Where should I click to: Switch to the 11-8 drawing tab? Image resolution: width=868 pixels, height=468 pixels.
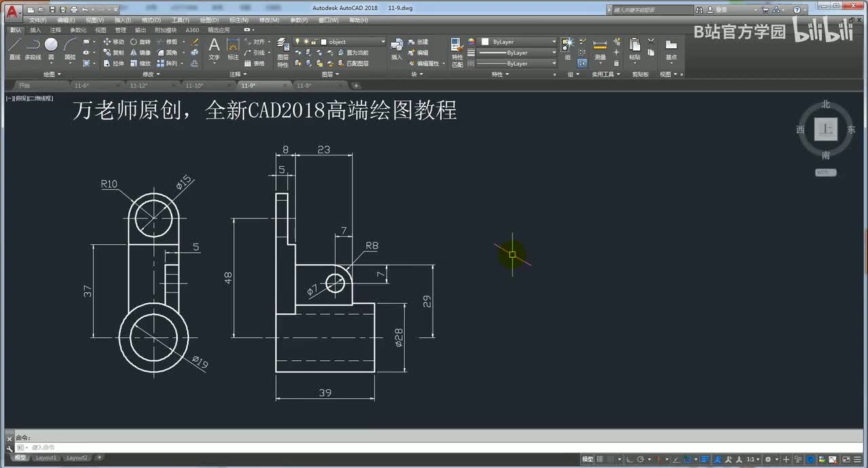(304, 85)
